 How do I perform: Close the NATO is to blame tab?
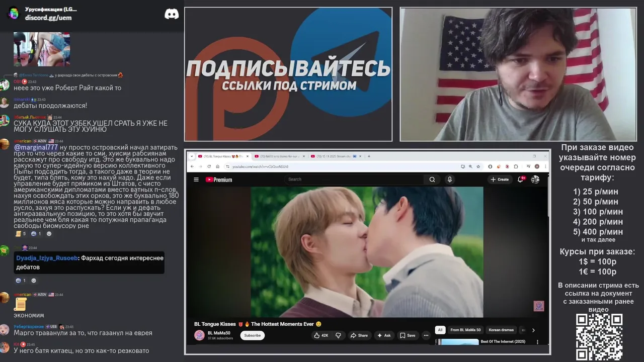(304, 156)
